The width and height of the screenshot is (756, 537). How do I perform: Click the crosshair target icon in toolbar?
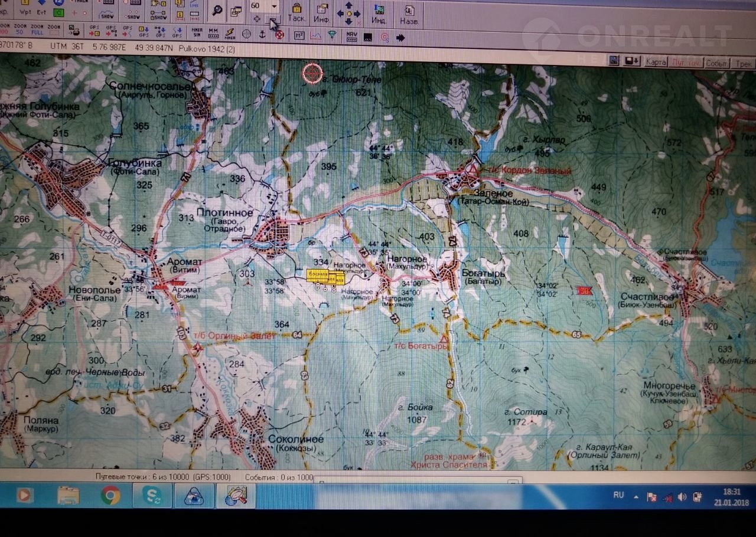[247, 35]
